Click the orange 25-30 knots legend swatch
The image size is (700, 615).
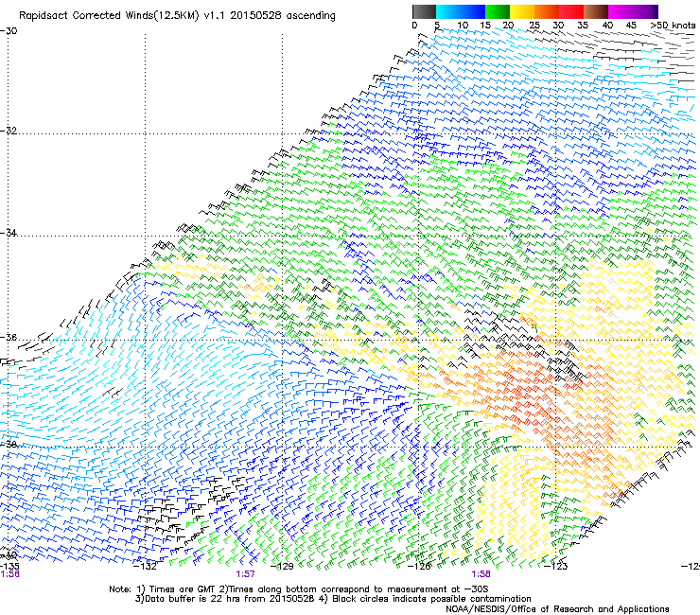pos(547,11)
